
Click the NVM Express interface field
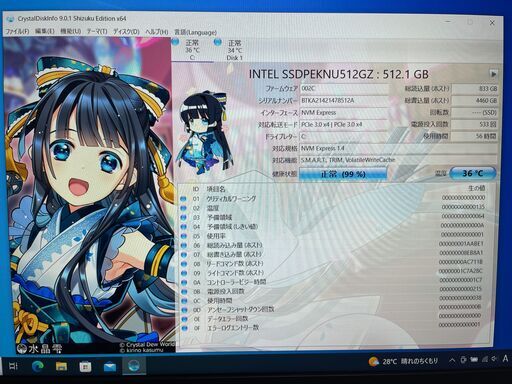tap(344, 113)
